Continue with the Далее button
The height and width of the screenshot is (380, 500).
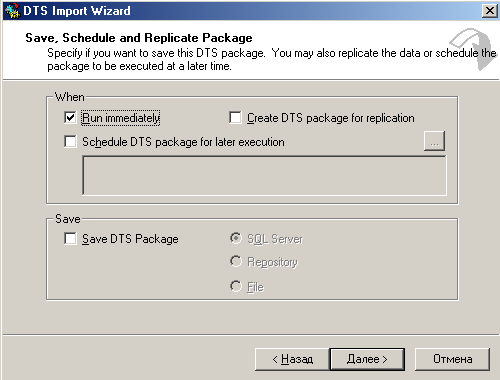pyautogui.click(x=367, y=359)
